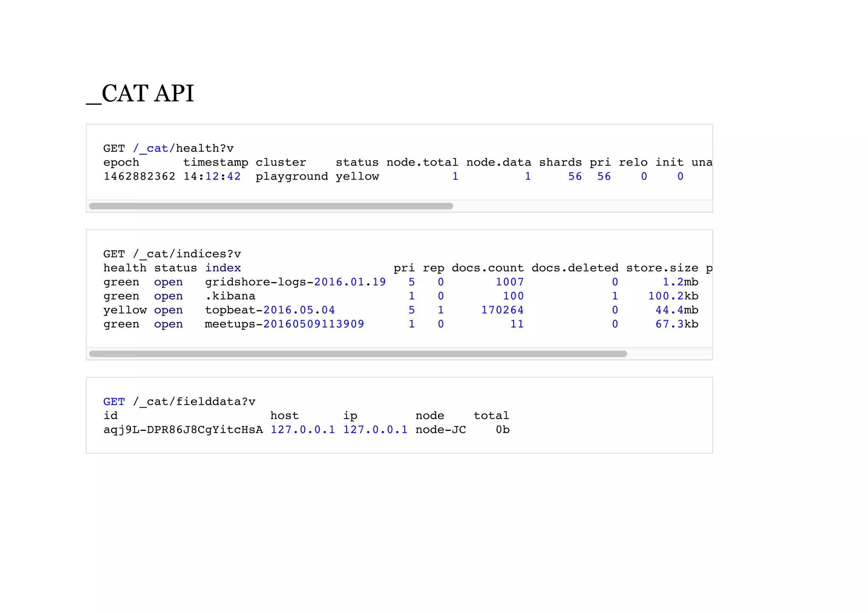Image resolution: width=868 pixels, height=613 pixels.
Task: Click the fielddata host value 127.0.0.1
Action: coord(303,430)
